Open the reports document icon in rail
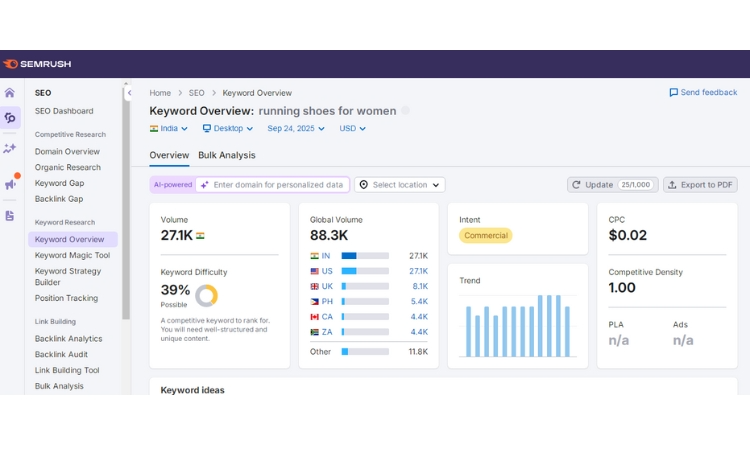This screenshot has width=750, height=450. pyautogui.click(x=10, y=215)
